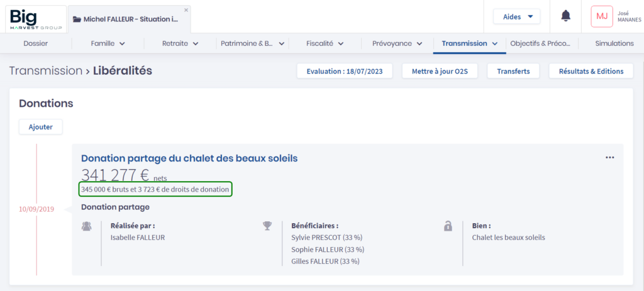Select the 10/09/2019 timeline date marker
The image size is (644, 291).
(x=36, y=209)
